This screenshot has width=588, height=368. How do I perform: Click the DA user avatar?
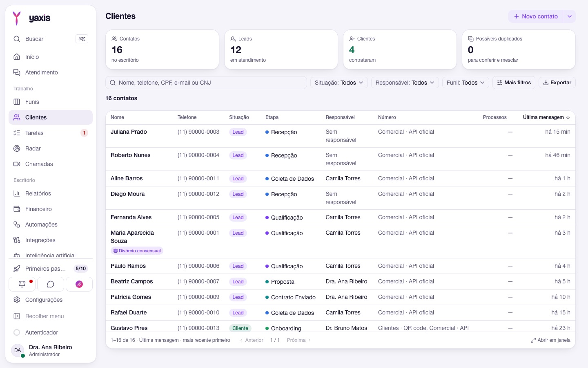pos(18,350)
